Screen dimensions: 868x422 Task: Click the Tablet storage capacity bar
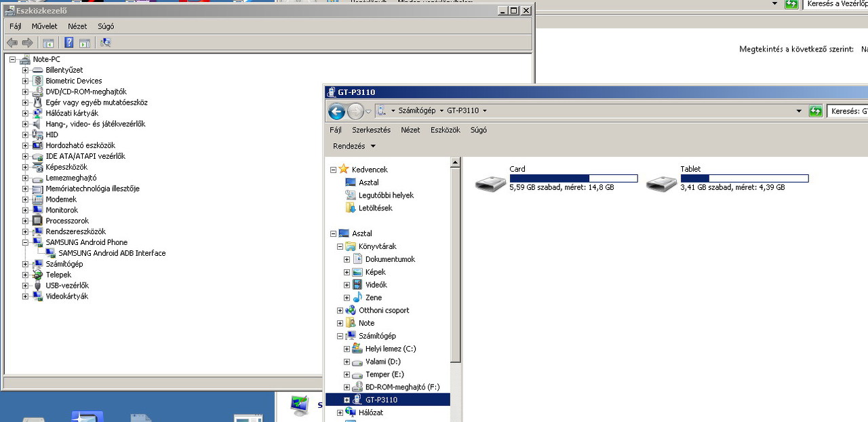745,178
